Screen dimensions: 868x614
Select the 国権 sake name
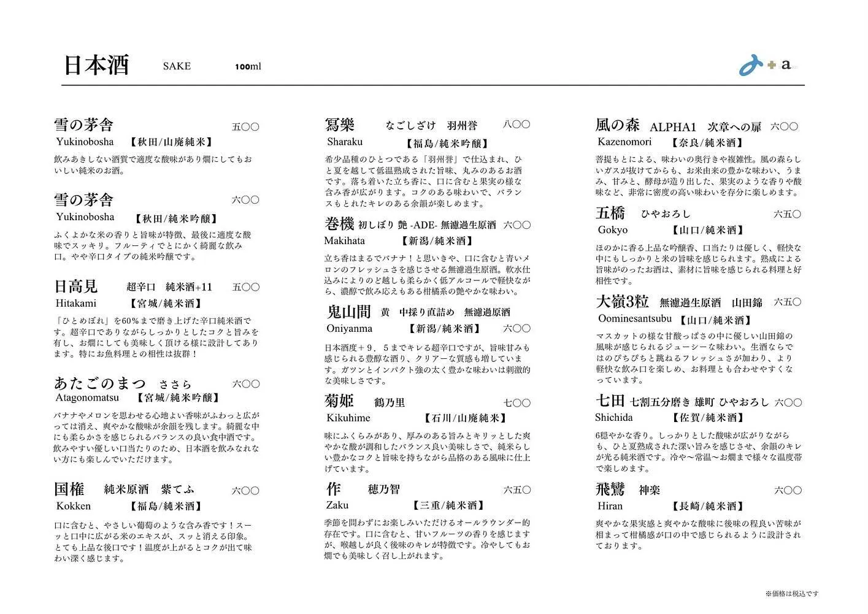pos(69,489)
